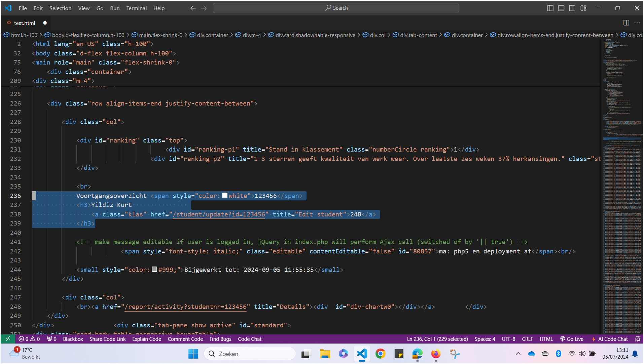Open the HTML language mode selector

coord(546,339)
